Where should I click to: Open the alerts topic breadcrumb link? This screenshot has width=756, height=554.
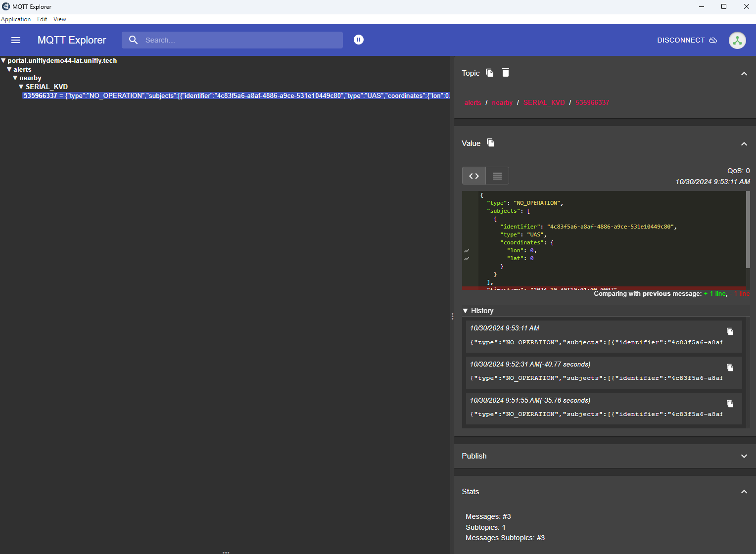tap(473, 102)
